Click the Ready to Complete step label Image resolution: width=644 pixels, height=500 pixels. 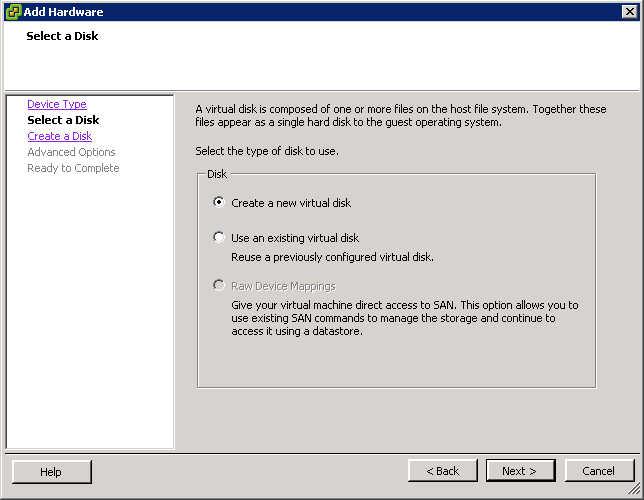tap(73, 168)
